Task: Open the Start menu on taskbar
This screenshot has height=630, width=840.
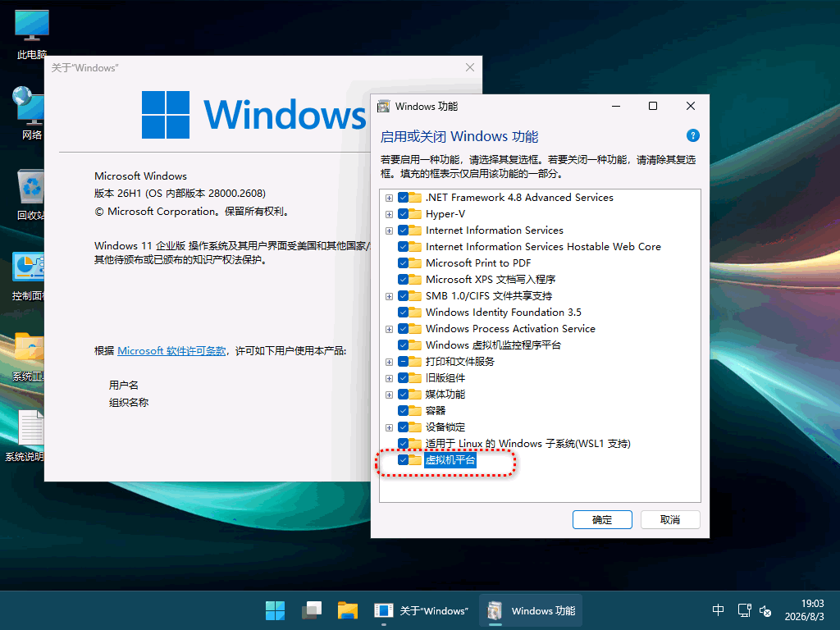Action: click(276, 610)
